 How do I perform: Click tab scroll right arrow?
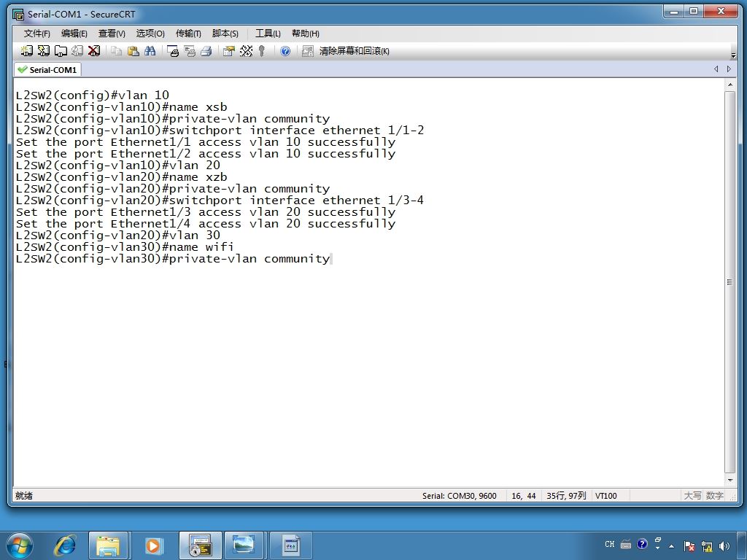tap(729, 69)
